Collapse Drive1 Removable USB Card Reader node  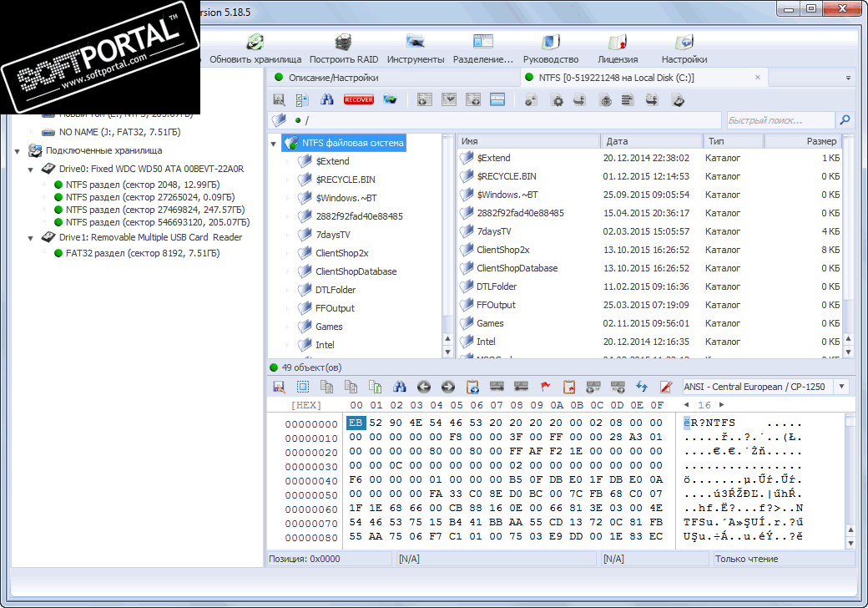click(30, 238)
